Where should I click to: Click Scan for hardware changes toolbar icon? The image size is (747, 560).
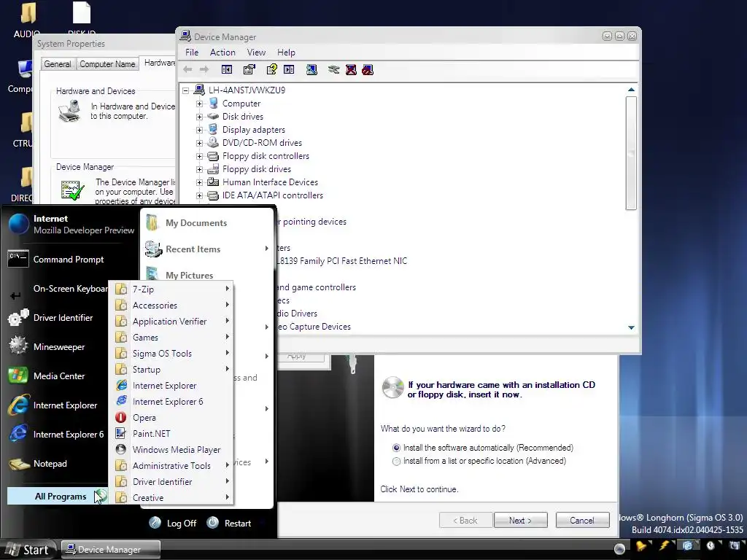[x=311, y=69]
